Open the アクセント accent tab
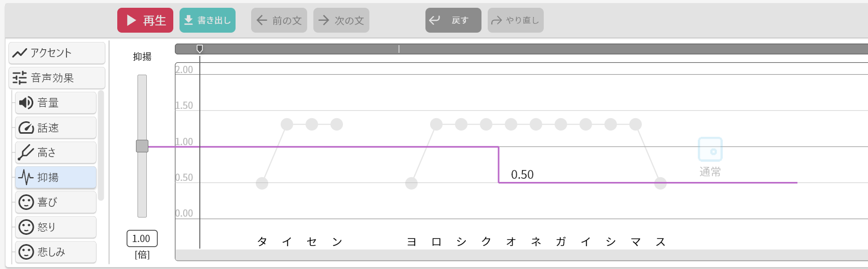Viewport: 868px width, 269px height. 57,53
